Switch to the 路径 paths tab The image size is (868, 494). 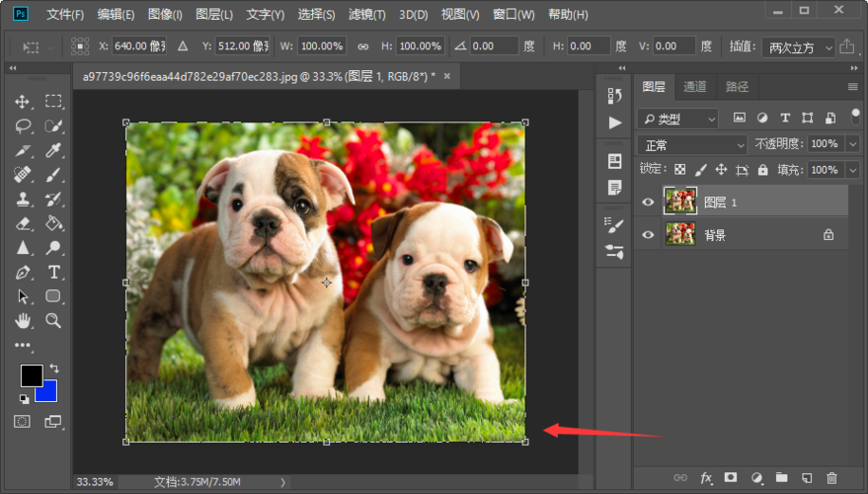point(737,86)
